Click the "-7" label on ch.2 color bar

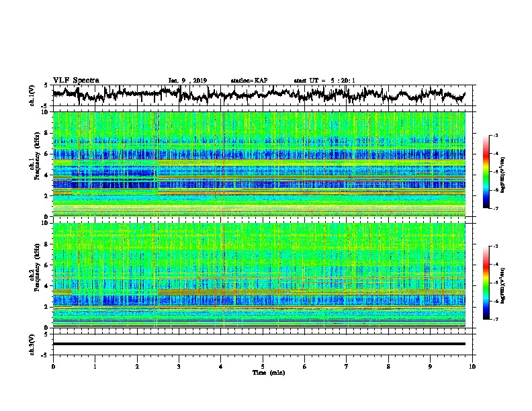pyautogui.click(x=496, y=320)
